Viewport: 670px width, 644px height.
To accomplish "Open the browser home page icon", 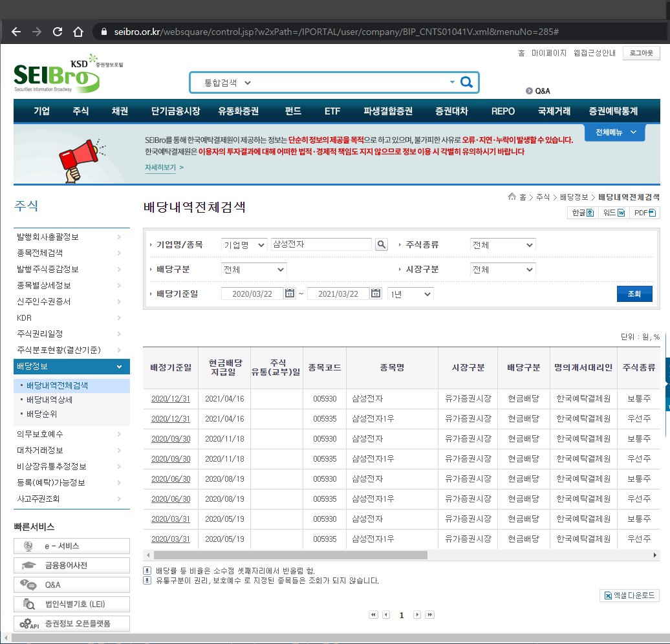I will click(x=78, y=32).
